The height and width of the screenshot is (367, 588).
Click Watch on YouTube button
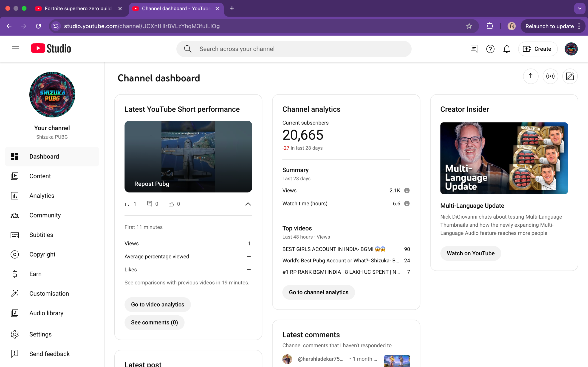(470, 253)
